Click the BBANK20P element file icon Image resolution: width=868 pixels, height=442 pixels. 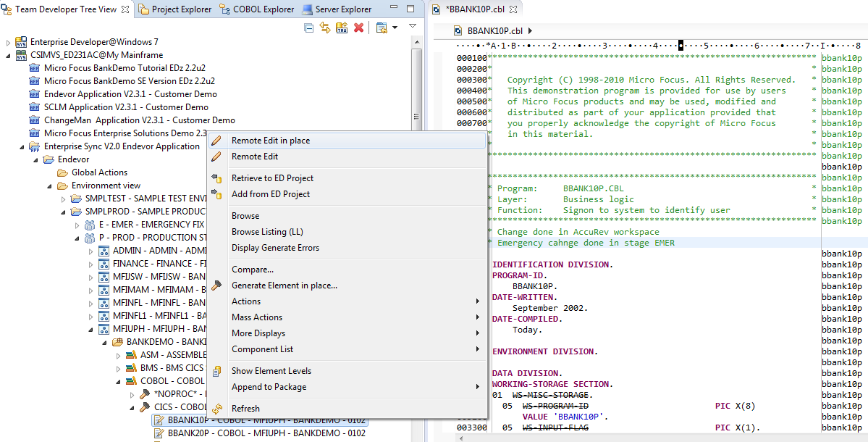(x=159, y=433)
